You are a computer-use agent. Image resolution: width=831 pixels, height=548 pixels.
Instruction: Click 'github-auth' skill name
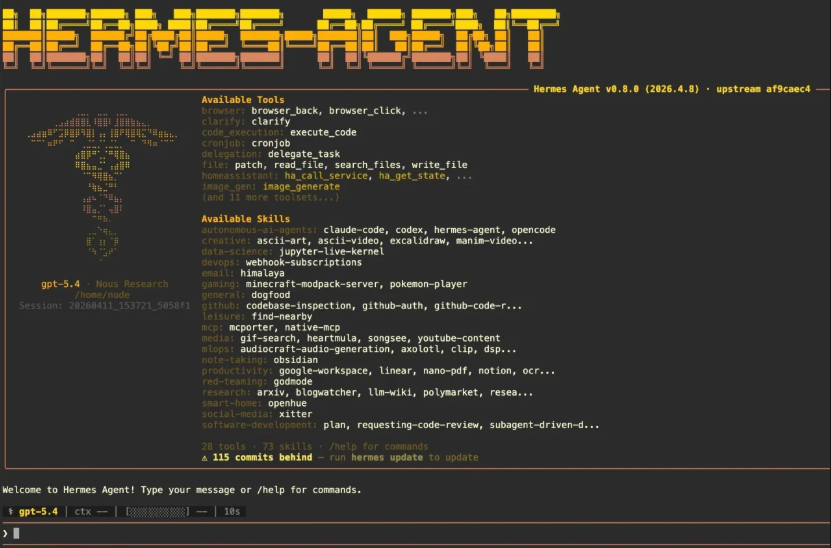click(x=392, y=306)
